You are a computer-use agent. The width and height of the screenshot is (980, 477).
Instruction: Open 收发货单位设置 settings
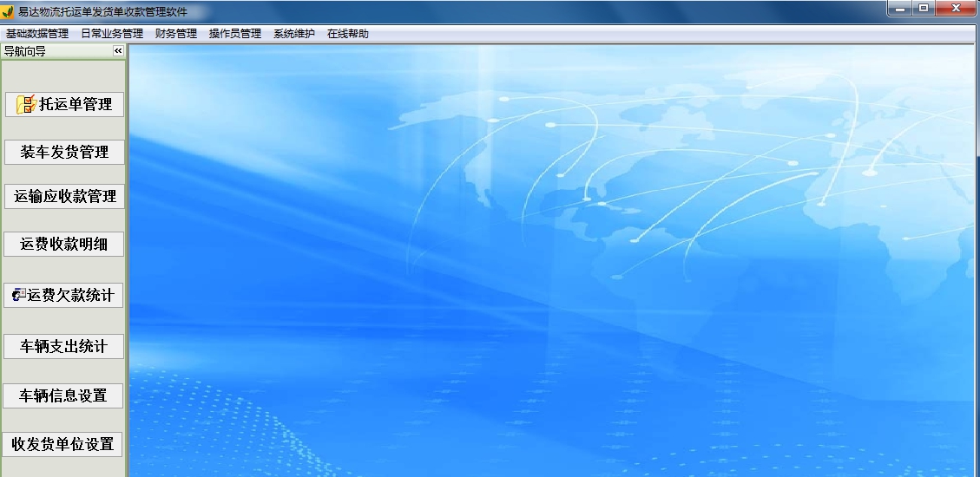click(62, 445)
